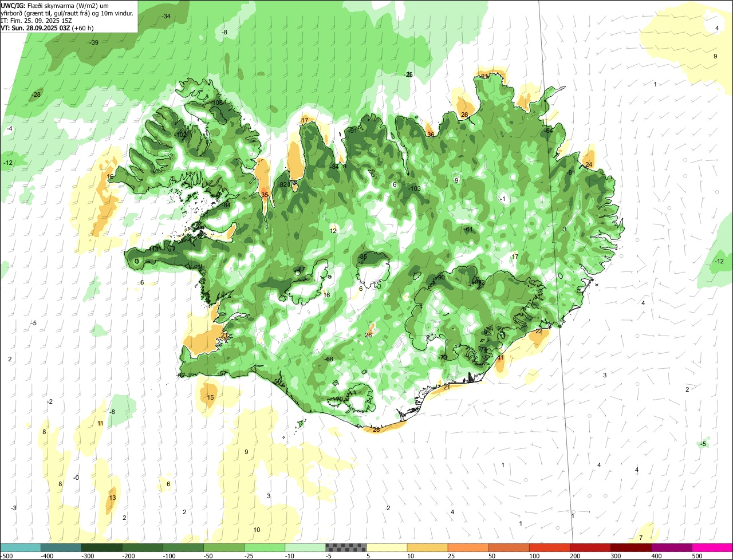This screenshot has height=560, width=733.
Task: Click the -70 value over the southern glacier
Action: pyautogui.click(x=338, y=399)
